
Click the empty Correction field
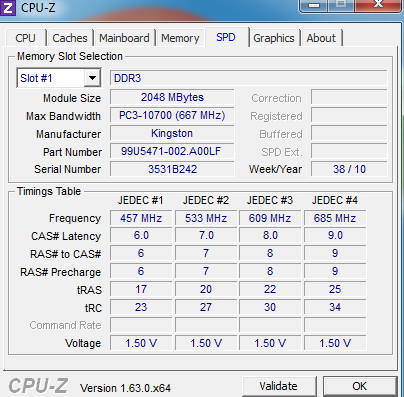[x=349, y=97]
